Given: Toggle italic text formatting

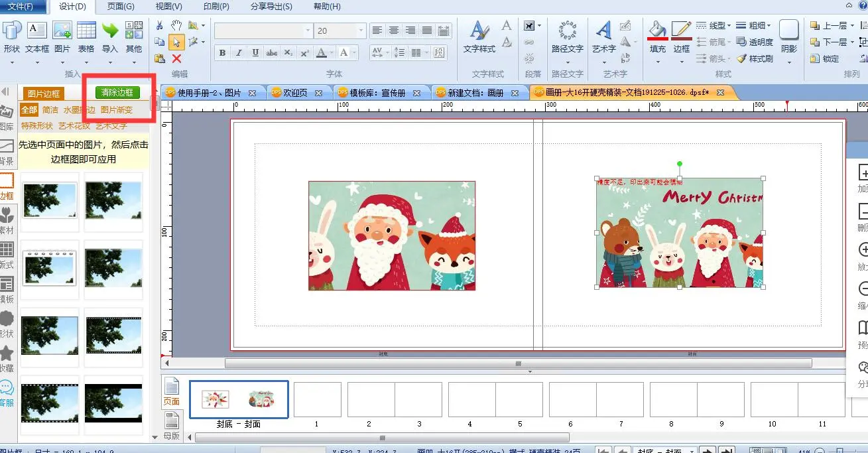Looking at the screenshot, I should pos(239,53).
